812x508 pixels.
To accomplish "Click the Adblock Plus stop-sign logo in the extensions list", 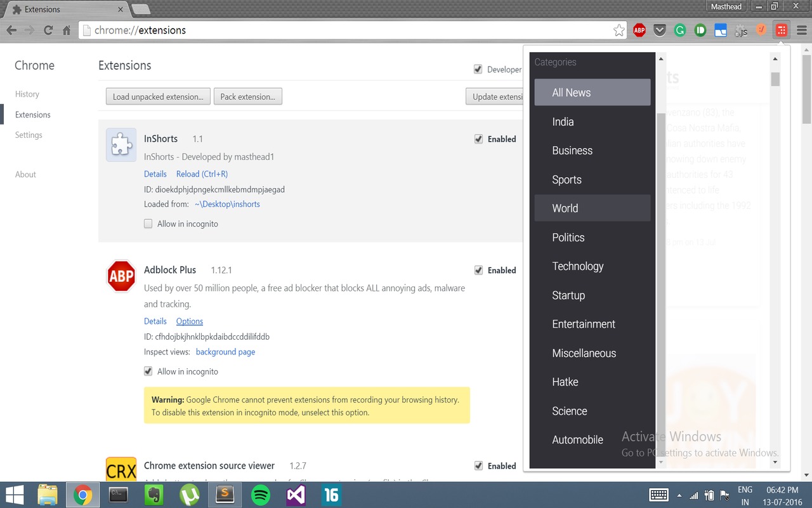I will (x=121, y=276).
